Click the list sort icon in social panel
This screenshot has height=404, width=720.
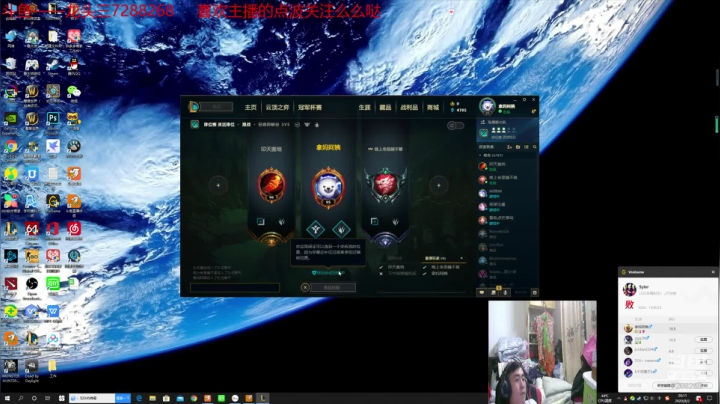coord(526,147)
